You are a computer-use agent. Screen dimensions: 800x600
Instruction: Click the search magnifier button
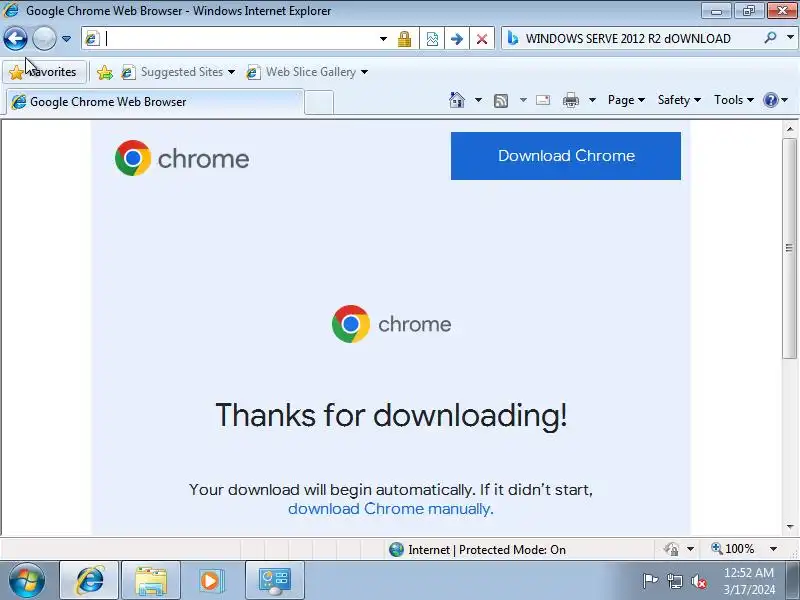770,38
